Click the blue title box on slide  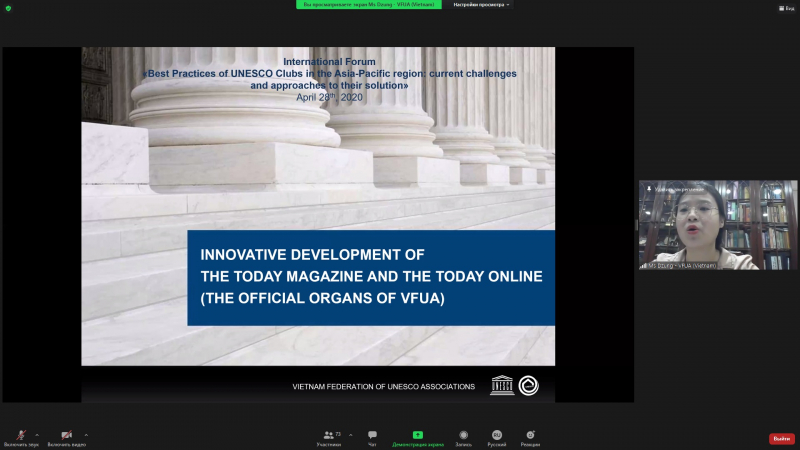[x=371, y=277]
